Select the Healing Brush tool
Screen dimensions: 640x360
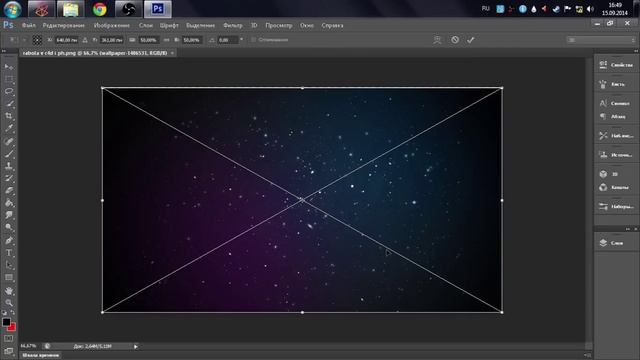pyautogui.click(x=9, y=141)
